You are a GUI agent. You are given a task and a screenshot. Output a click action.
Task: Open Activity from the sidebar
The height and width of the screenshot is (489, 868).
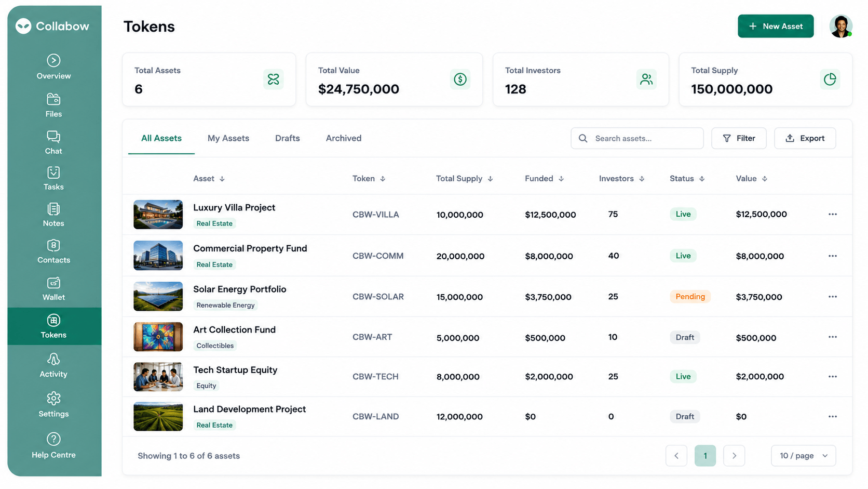pos(53,366)
